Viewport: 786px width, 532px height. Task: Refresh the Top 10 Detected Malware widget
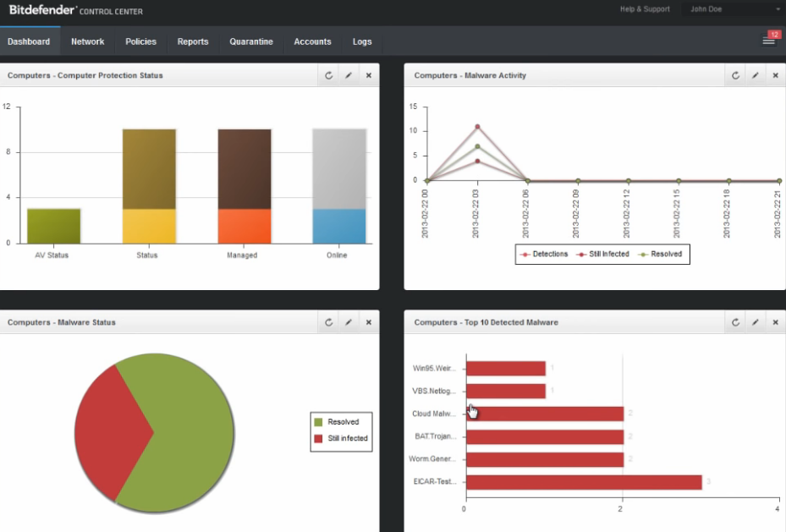pos(735,322)
